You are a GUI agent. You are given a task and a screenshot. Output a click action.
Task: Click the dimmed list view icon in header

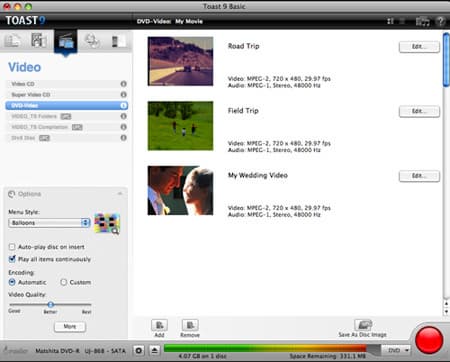402,21
